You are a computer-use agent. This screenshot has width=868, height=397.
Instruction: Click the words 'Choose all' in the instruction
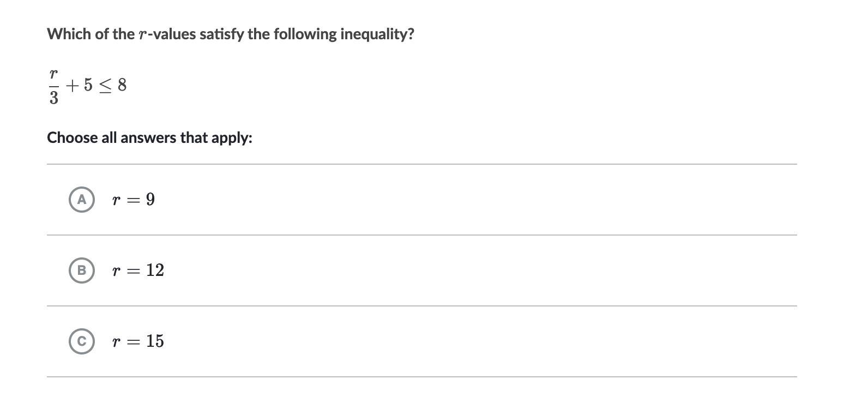point(82,138)
